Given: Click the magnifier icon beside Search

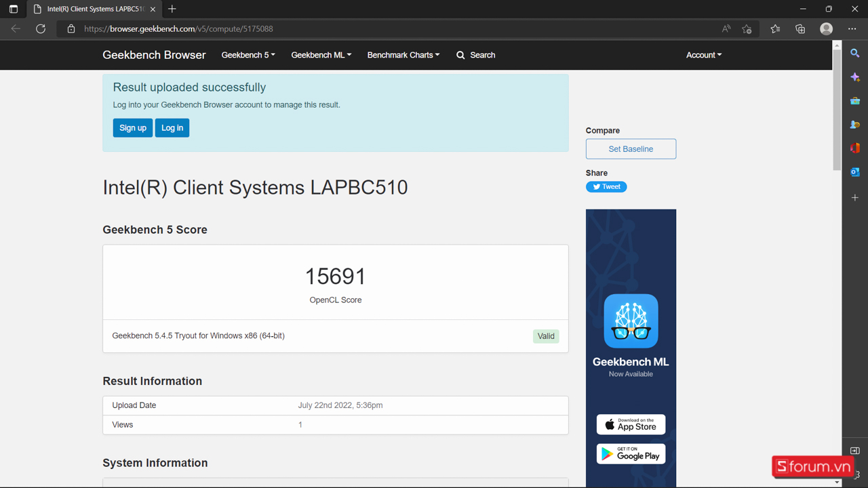Looking at the screenshot, I should 460,55.
